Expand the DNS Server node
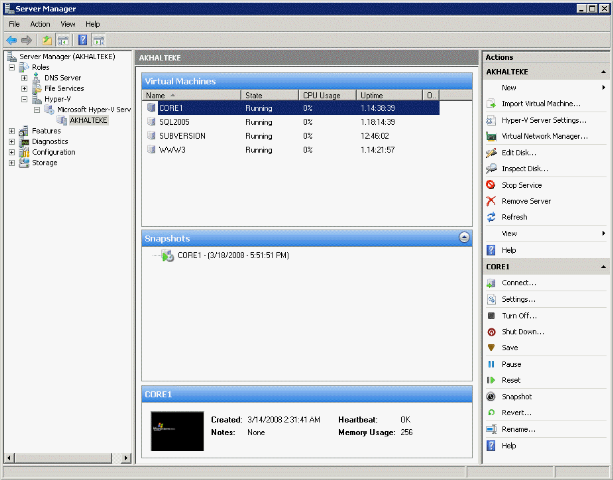This screenshot has height=480, width=613. pyautogui.click(x=24, y=78)
